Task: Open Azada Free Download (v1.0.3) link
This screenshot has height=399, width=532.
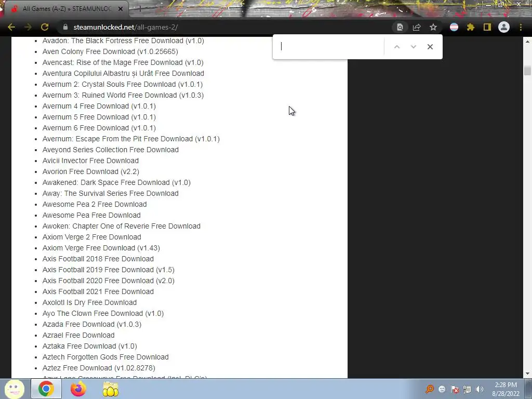Action: [x=92, y=324]
